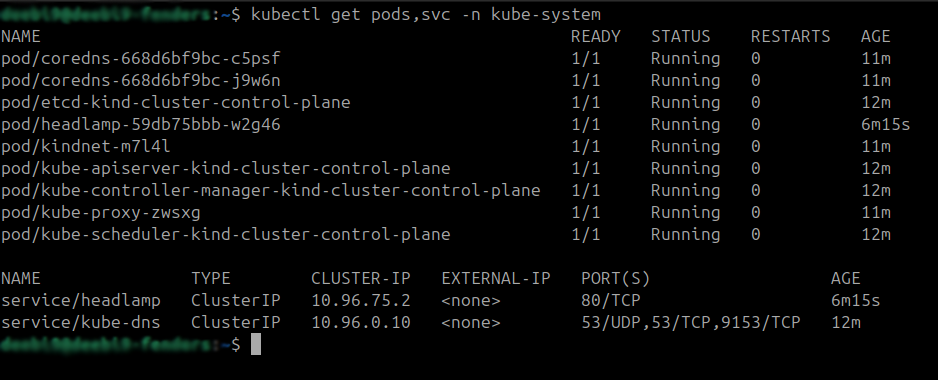This screenshot has width=938, height=380.
Task: Click the pod/kube-proxy-zwsxg entry
Action: [100, 213]
